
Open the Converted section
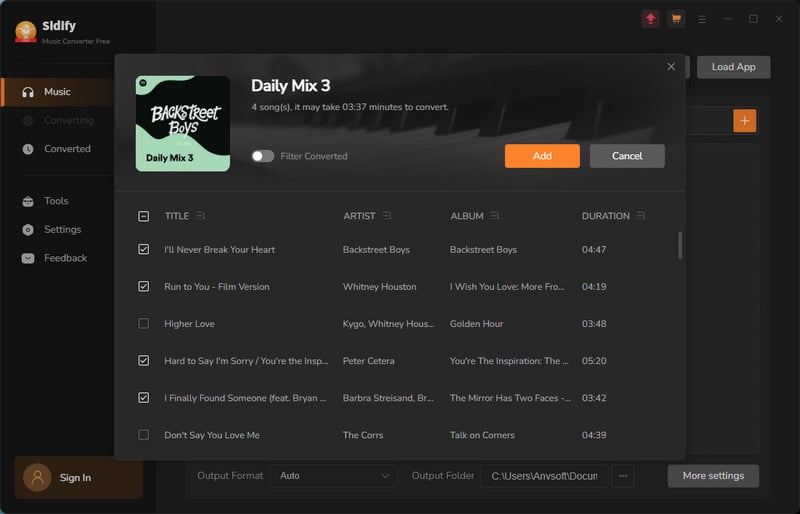coord(58,149)
